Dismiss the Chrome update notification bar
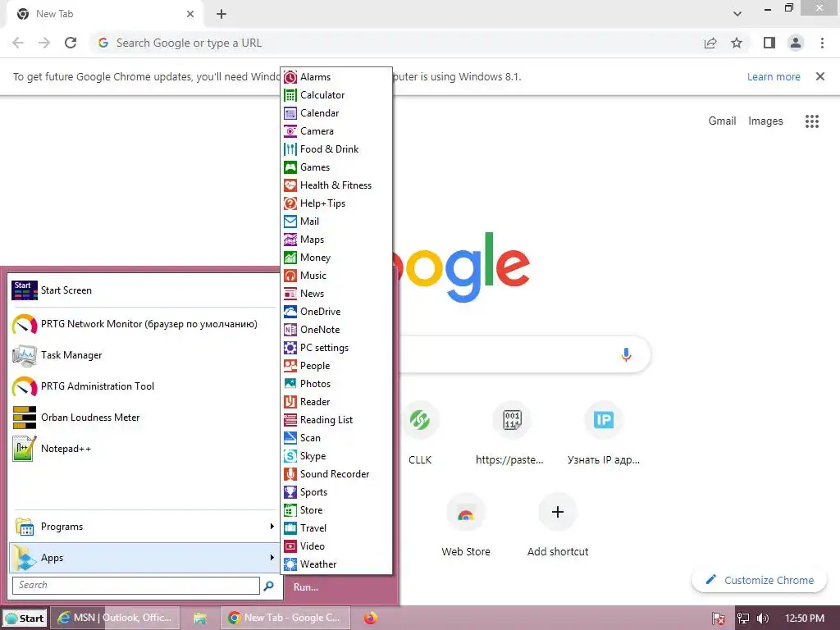The image size is (840, 630). point(819,76)
